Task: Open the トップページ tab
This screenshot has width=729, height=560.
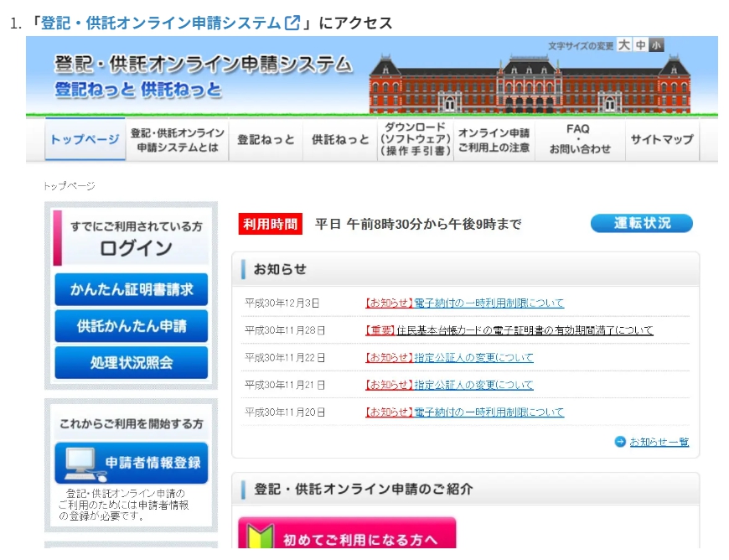Action: 85,140
